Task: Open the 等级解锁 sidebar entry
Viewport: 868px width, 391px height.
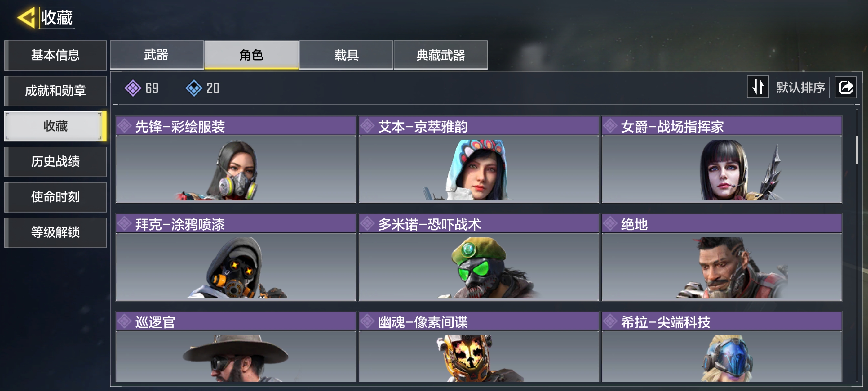Action: 55,232
